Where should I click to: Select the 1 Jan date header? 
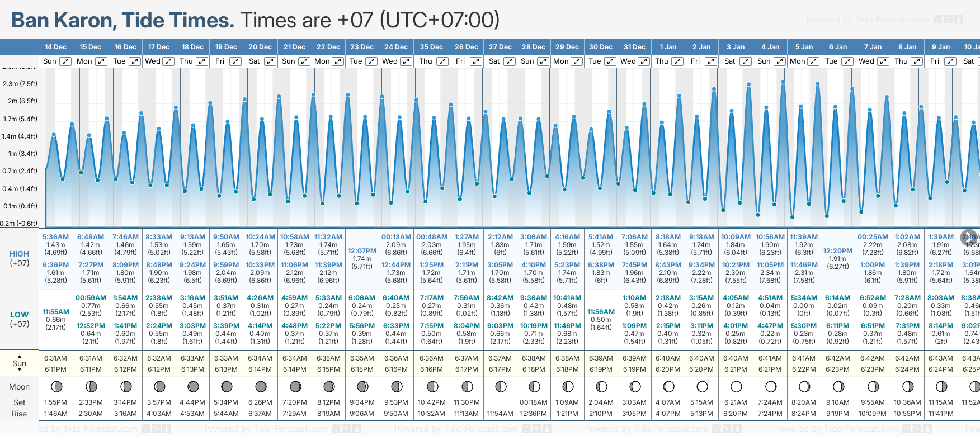pos(668,47)
